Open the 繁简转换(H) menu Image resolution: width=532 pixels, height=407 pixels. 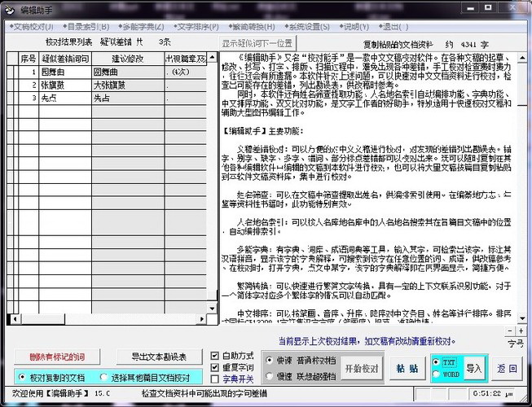point(252,27)
